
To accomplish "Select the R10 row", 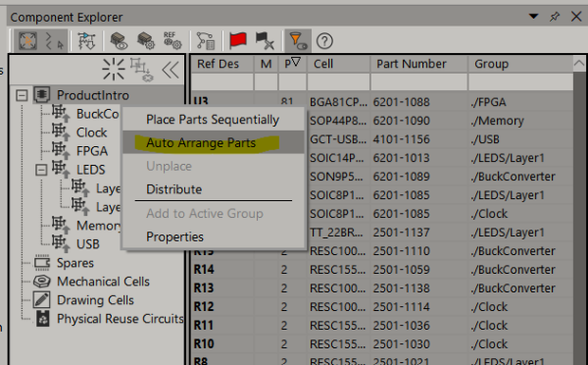I will (x=382, y=344).
